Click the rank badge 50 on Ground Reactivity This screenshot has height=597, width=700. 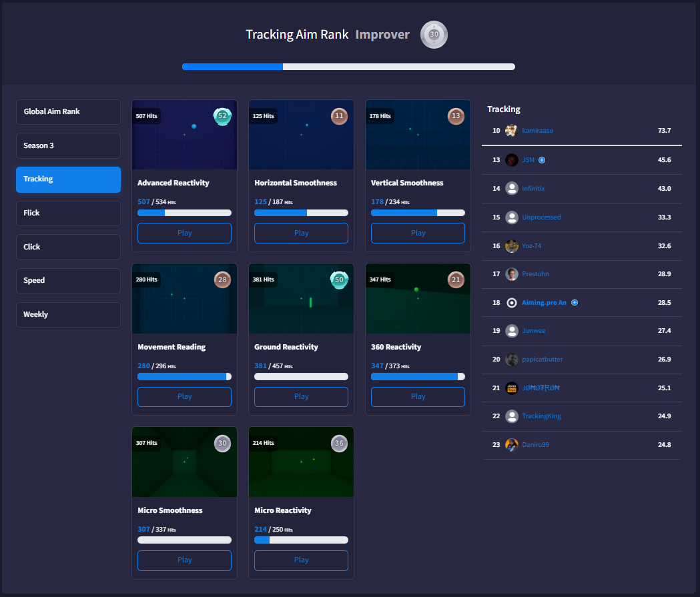tap(339, 280)
